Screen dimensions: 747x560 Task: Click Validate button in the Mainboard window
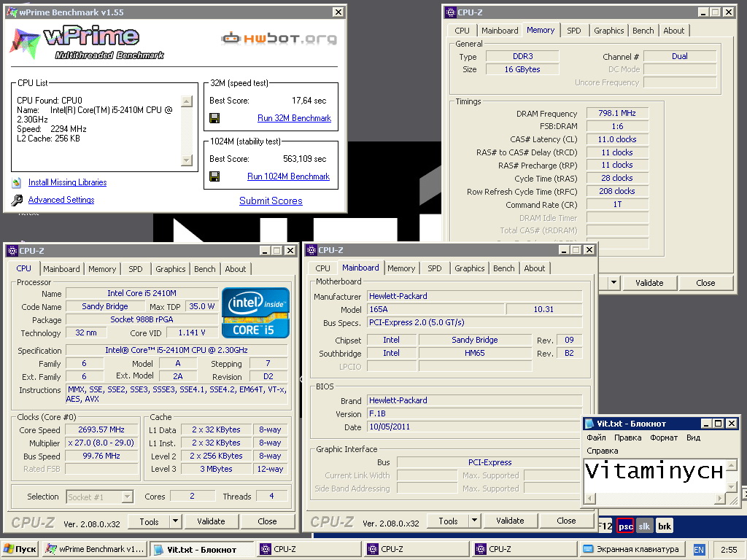tap(510, 521)
